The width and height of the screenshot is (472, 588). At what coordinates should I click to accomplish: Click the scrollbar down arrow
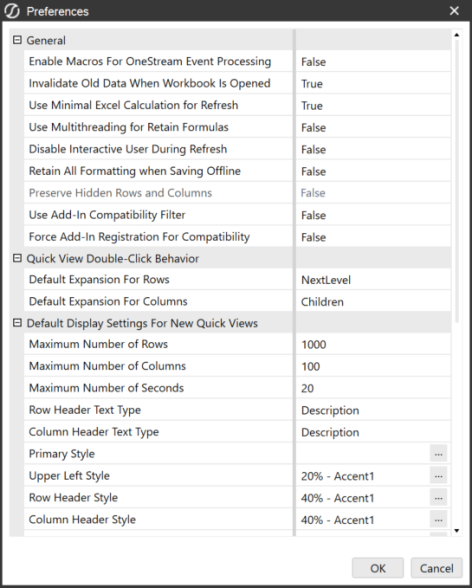click(x=457, y=530)
